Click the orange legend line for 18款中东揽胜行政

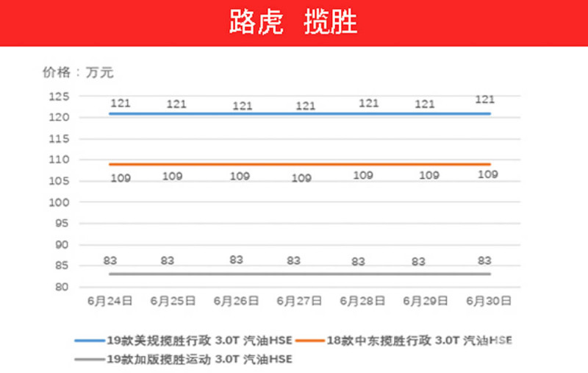[x=311, y=341]
